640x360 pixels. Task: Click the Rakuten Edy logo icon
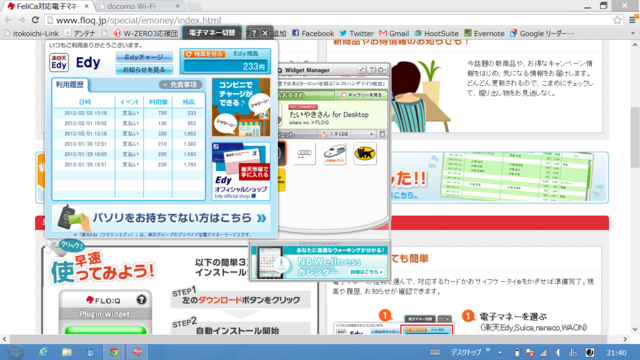coord(59,62)
